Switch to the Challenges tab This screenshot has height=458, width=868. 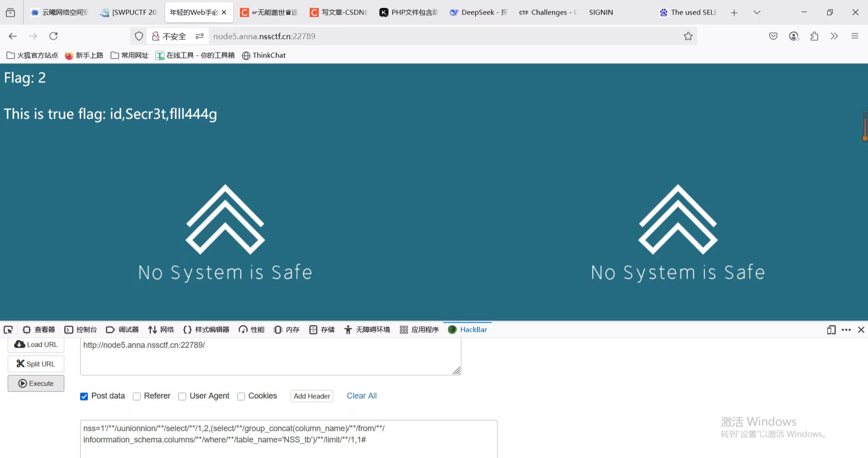[x=548, y=13]
